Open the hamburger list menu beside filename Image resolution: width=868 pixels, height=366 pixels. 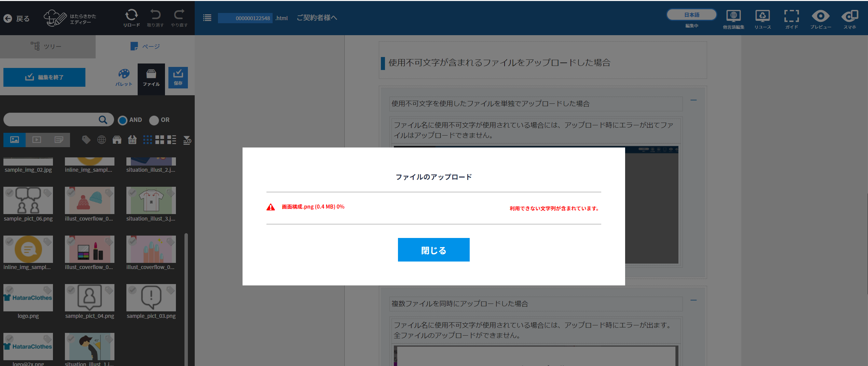[x=207, y=18]
